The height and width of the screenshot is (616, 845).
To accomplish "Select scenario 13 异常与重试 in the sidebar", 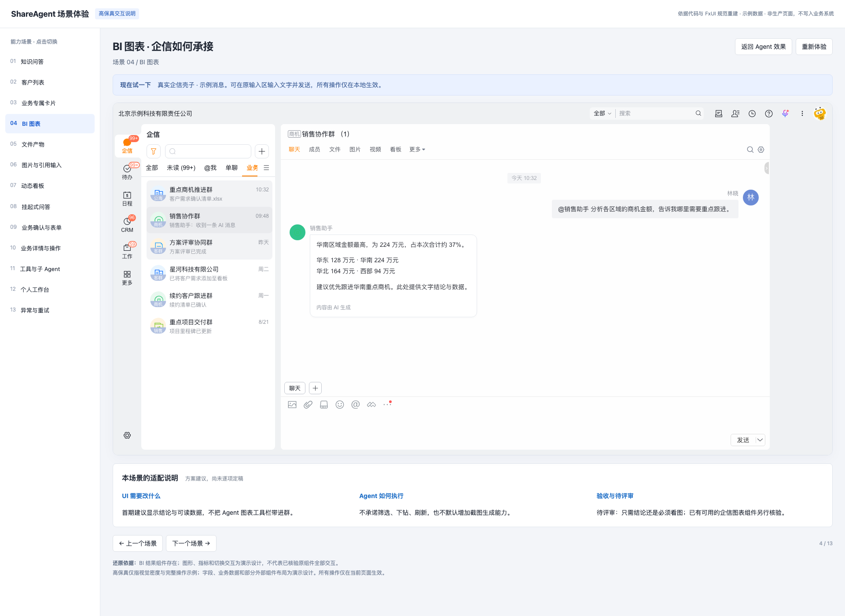I will 50,310.
